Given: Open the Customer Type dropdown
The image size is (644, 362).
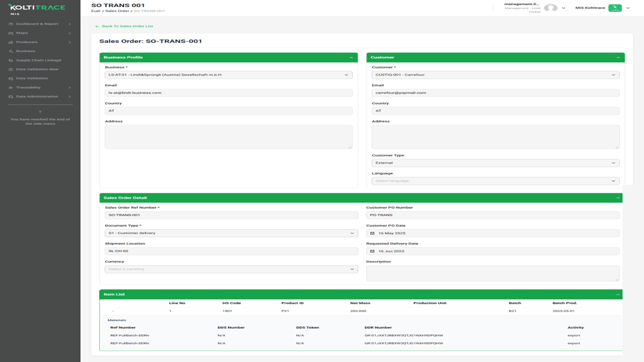Looking at the screenshot, I should pyautogui.click(x=496, y=163).
